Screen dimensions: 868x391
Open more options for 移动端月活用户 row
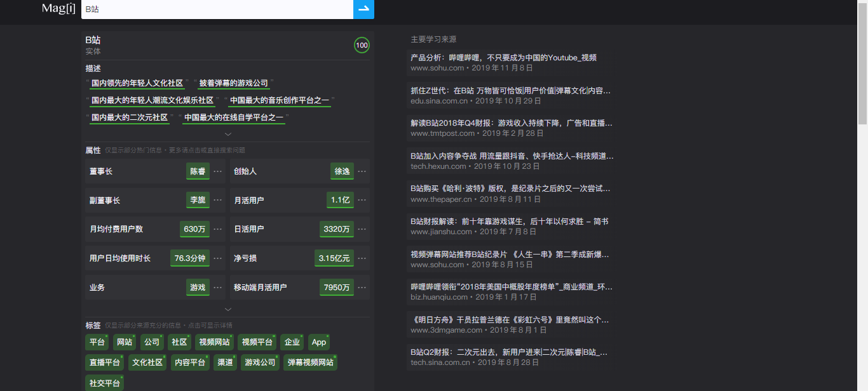pos(362,288)
